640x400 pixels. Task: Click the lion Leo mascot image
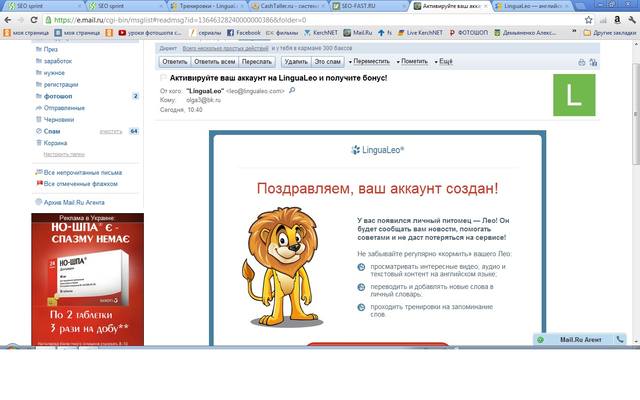(x=284, y=268)
